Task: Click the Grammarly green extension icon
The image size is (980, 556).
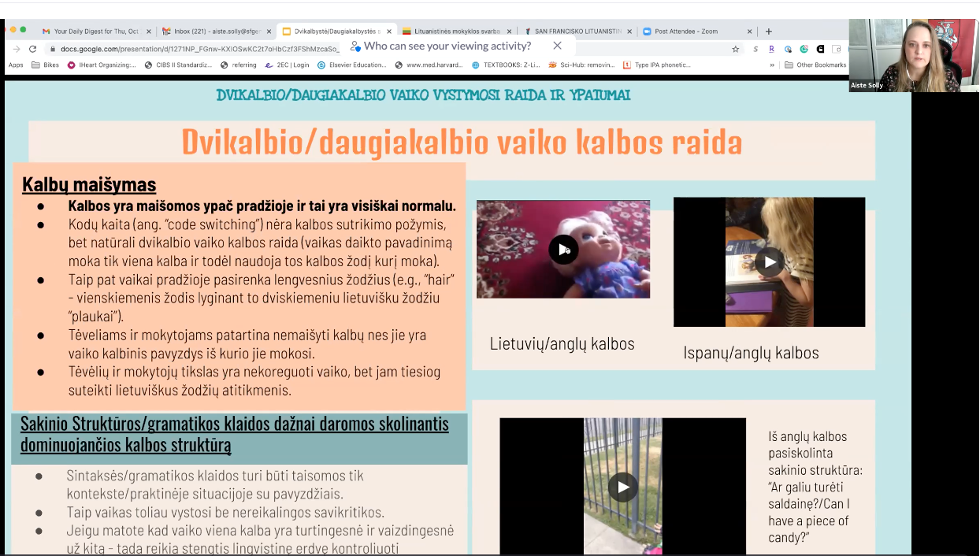Action: (804, 49)
